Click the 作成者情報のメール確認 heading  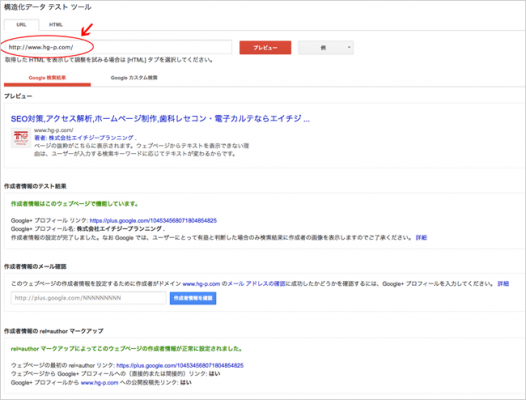pyautogui.click(x=35, y=267)
